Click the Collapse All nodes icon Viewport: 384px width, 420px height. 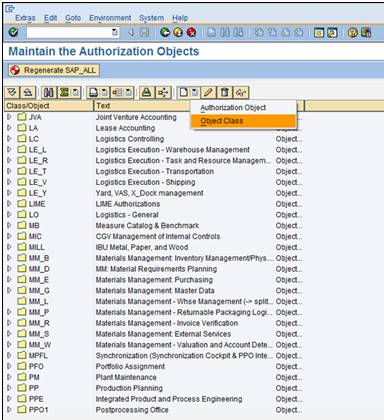(28, 92)
